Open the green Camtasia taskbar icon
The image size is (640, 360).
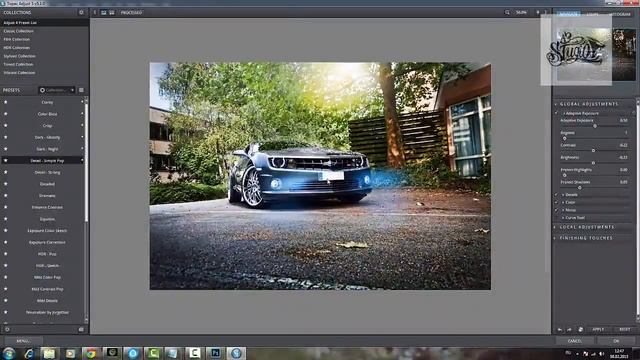click(153, 353)
